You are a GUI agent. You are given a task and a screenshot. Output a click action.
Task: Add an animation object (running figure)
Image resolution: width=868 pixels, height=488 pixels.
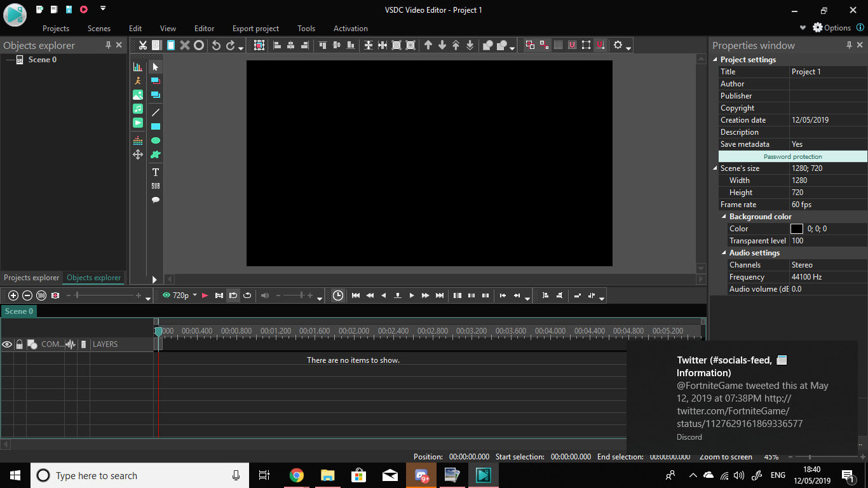(x=138, y=81)
